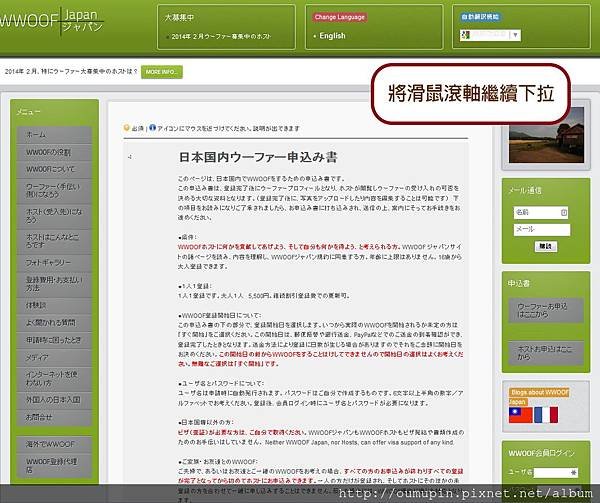Open フォトギャラリー menu item
This screenshot has height=503, width=600.
(x=54, y=263)
